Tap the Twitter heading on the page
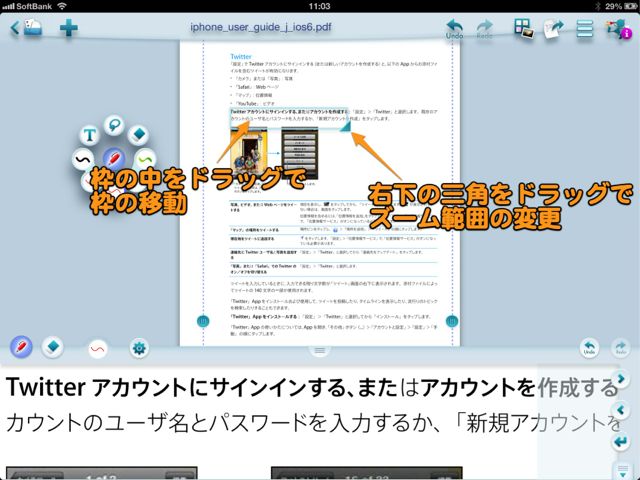640x480 pixels. (x=241, y=56)
